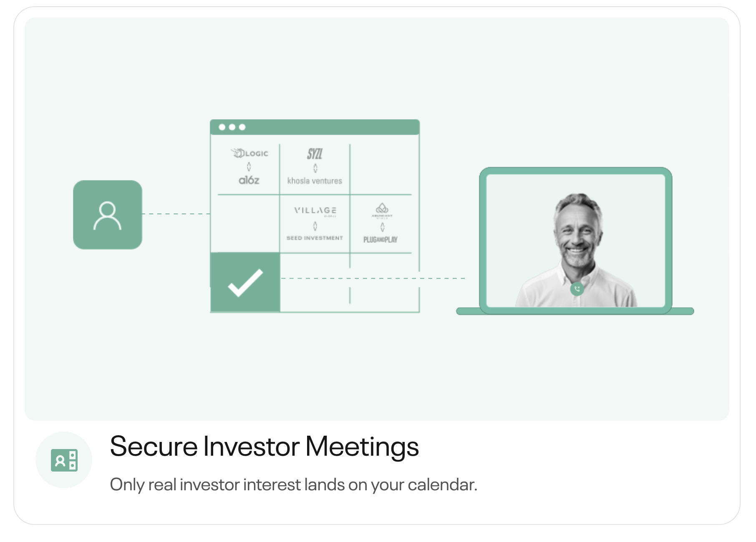
Task: Click the khosla ventures label
Action: click(315, 181)
